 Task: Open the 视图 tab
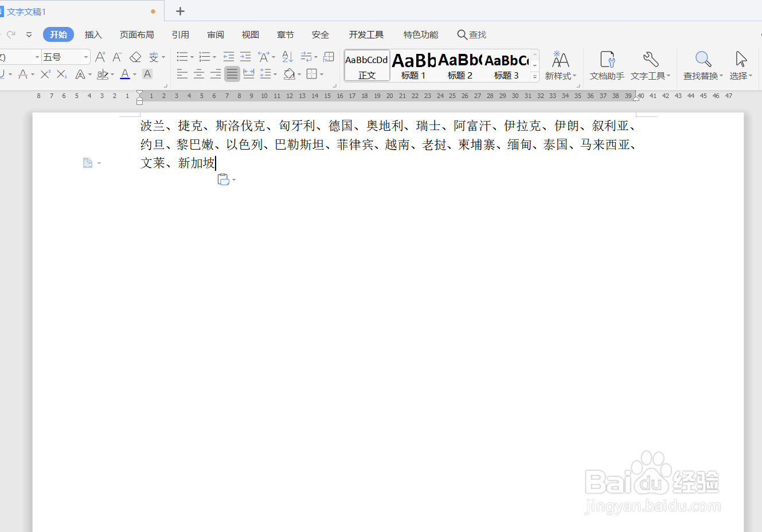point(251,34)
